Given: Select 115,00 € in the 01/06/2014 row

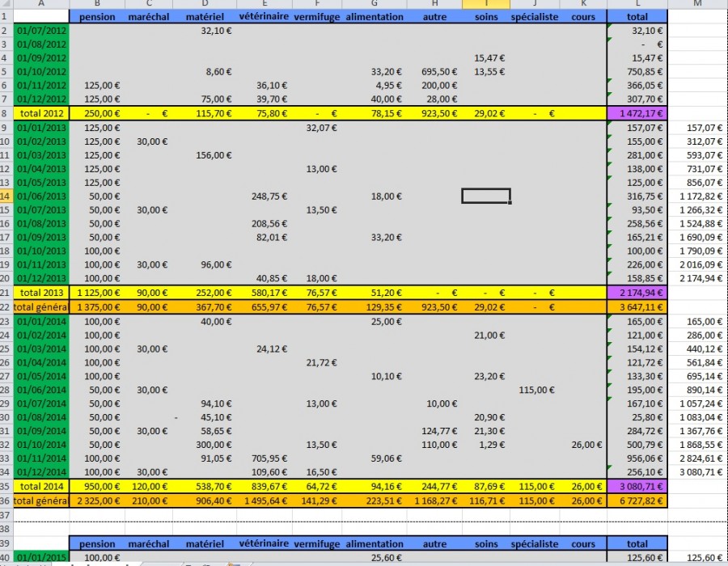Looking at the screenshot, I should (x=535, y=391).
